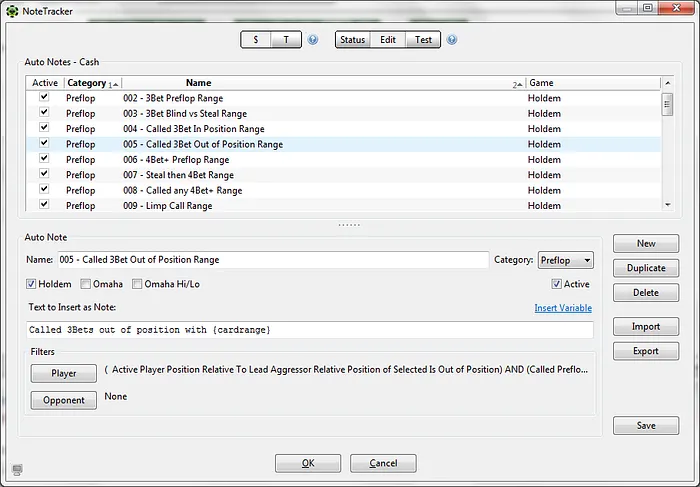Click the Player filter description text
This screenshot has width=700, height=487.
(346, 370)
